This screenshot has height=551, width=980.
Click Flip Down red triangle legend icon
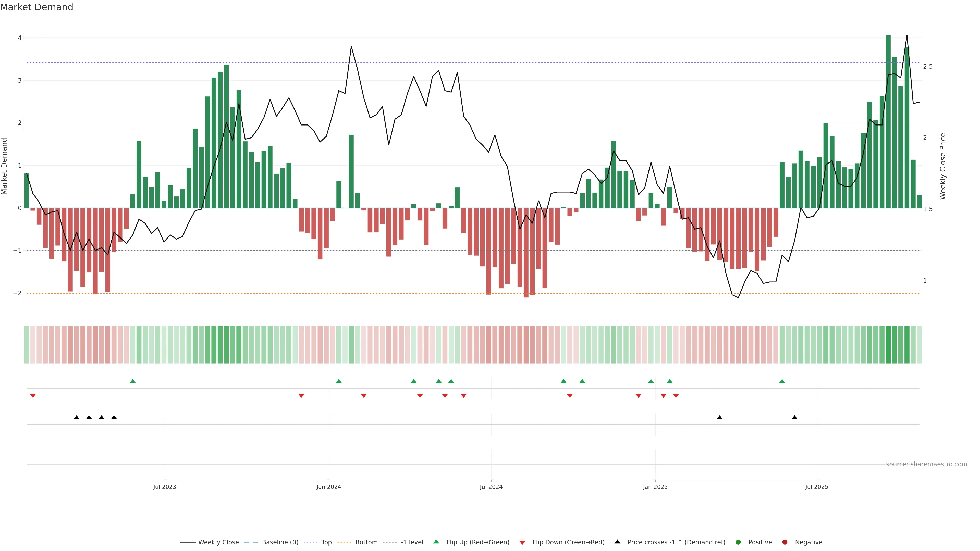click(522, 543)
